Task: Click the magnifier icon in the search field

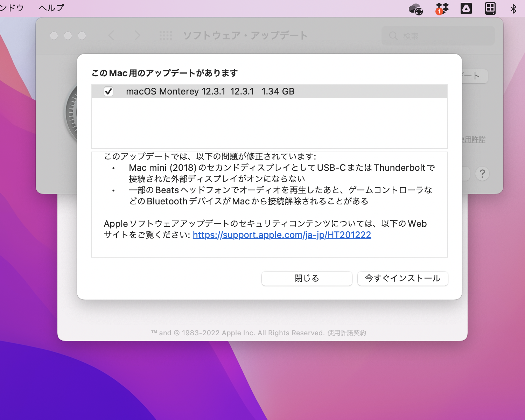Action: [x=393, y=35]
